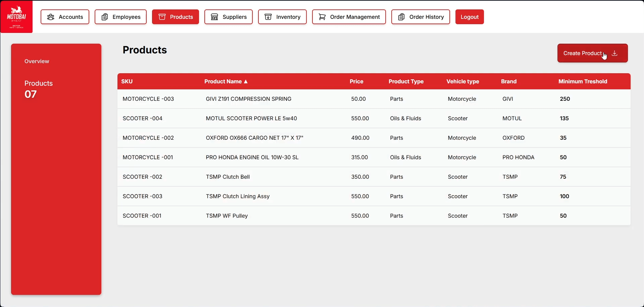Sort by Vehicle type column header
Screen dimensions: 644x307
tap(463, 81)
